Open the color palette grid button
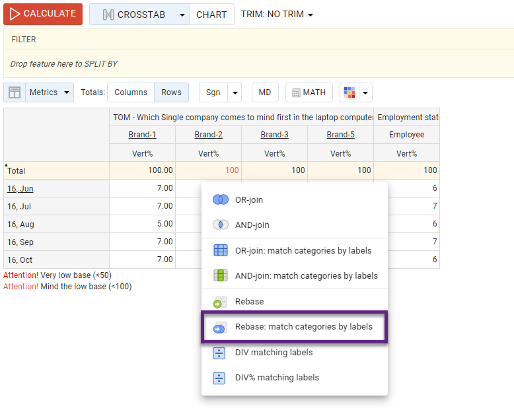 (349, 92)
